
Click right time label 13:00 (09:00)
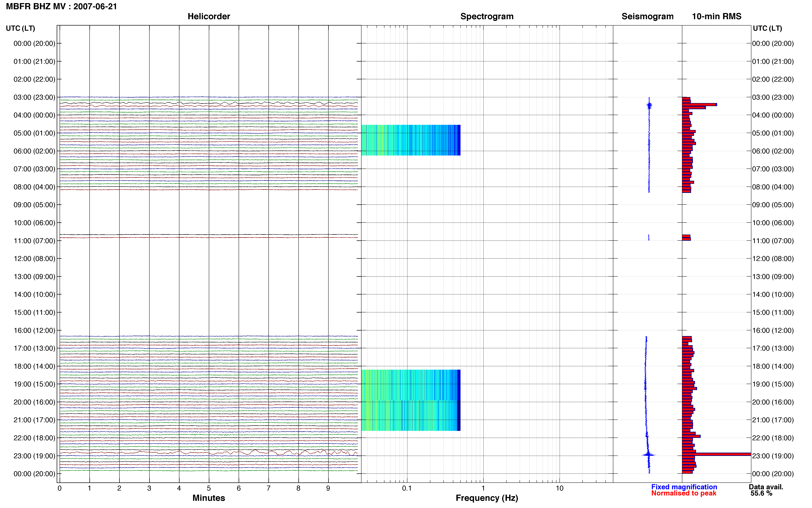773,277
